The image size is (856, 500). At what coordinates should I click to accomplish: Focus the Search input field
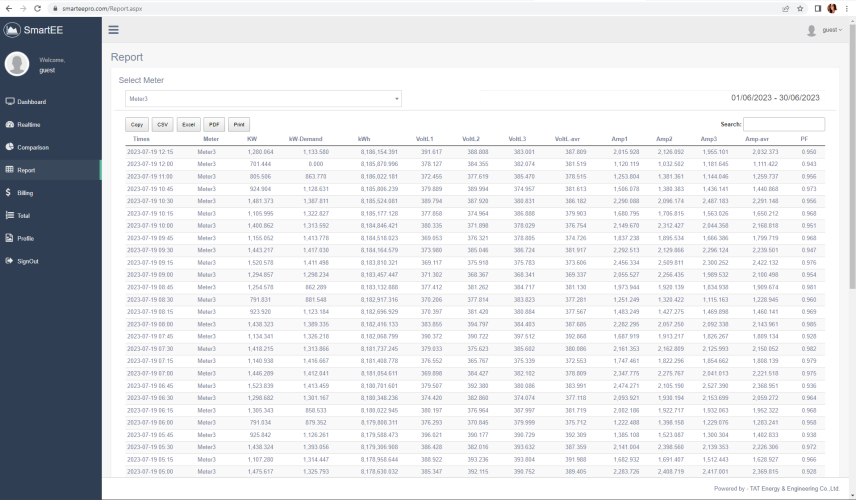(784, 124)
